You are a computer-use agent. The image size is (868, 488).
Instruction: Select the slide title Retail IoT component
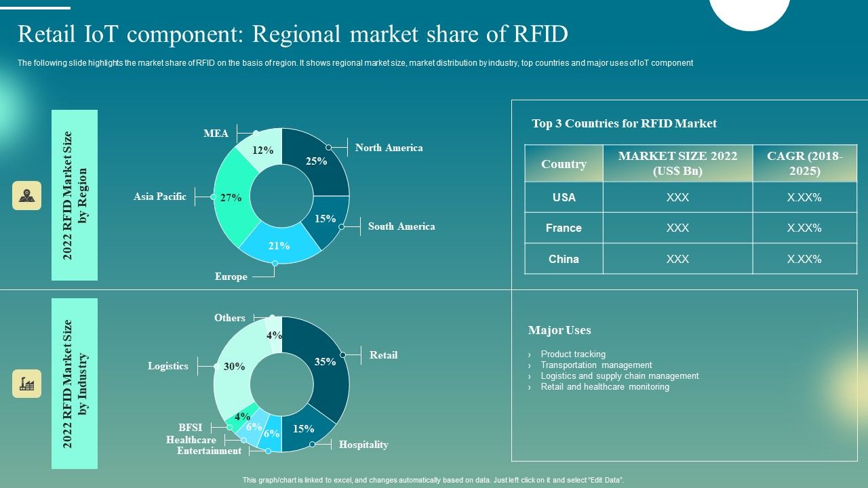292,33
